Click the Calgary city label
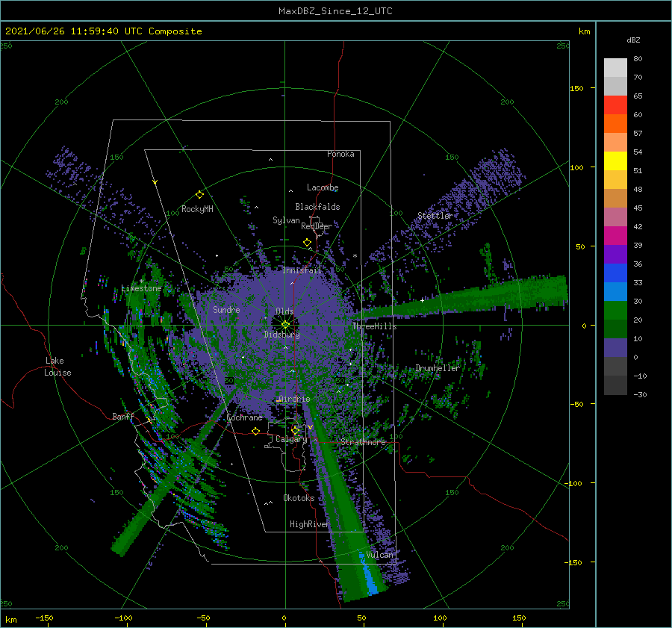Screen dimensions: 672x628 pos(291,439)
